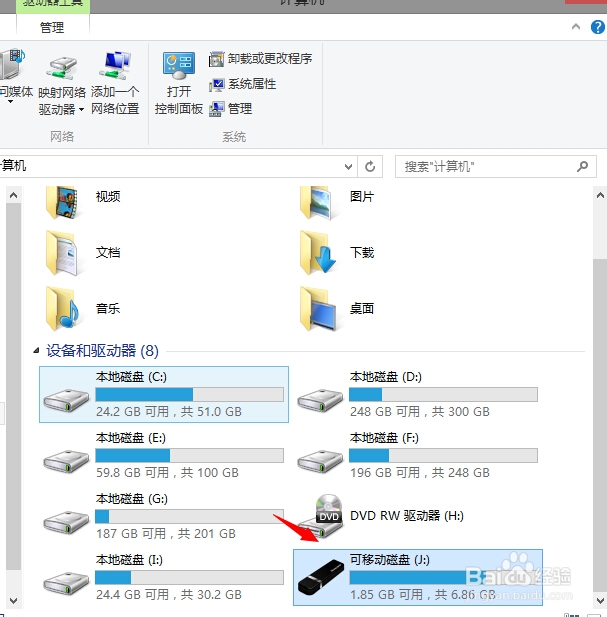Click the file list scrollbar up arrow
Screen dimensions: 607x617
coord(600,195)
